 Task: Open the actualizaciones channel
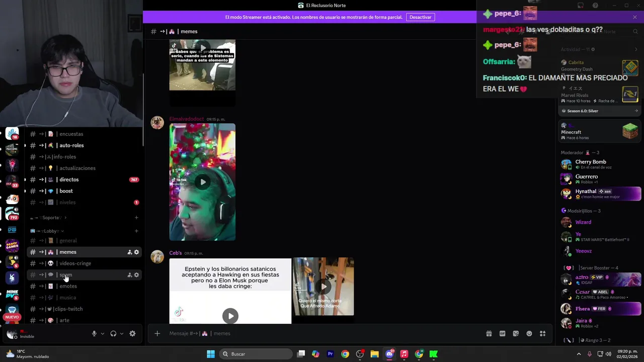pos(83,168)
